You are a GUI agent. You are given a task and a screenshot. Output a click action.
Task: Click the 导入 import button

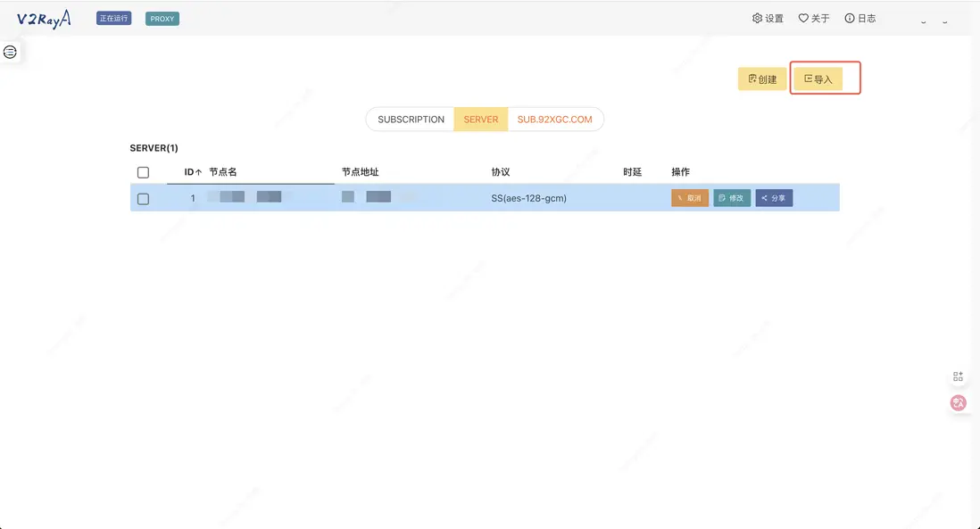click(818, 79)
